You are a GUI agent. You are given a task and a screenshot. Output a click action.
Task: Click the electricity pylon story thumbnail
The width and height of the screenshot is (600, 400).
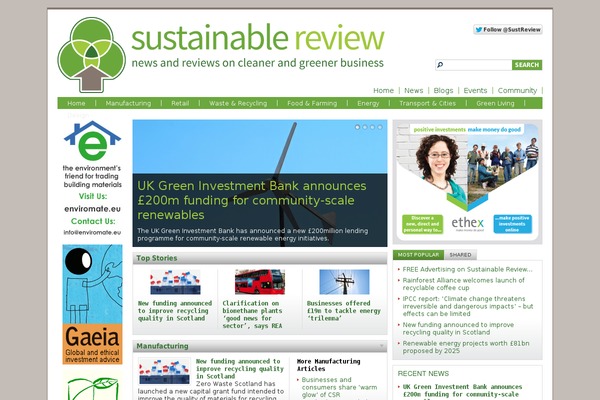pyautogui.click(x=344, y=282)
